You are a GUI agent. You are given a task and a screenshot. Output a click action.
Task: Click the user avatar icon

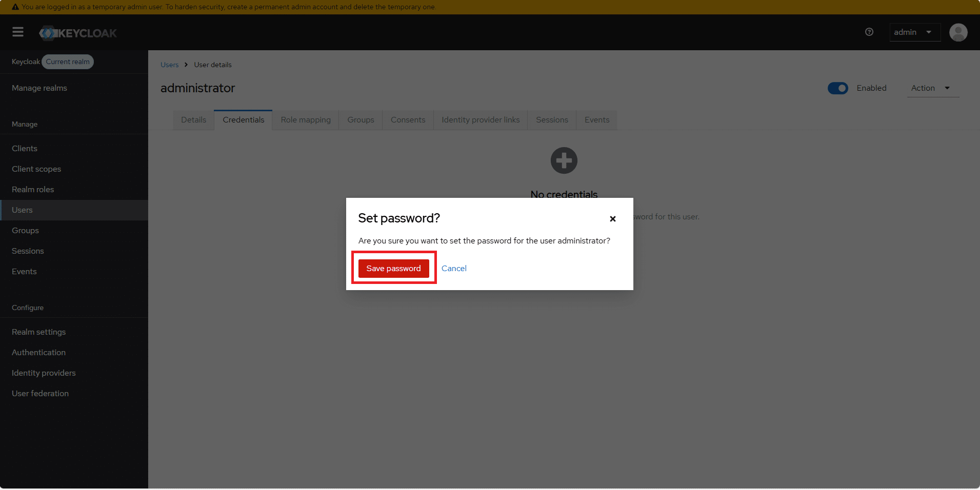click(x=958, y=32)
